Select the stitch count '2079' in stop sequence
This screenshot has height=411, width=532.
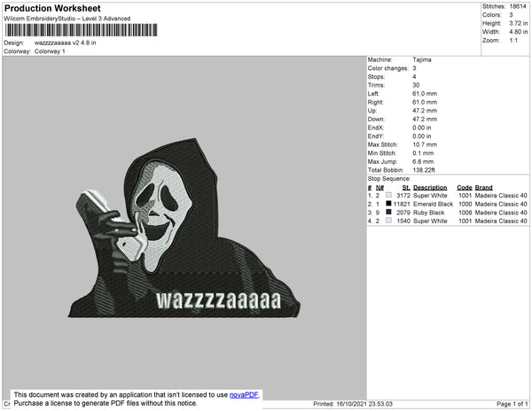[403, 213]
